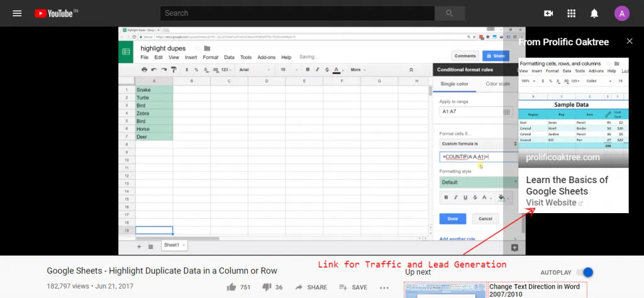Screen dimensions: 644x298
Task: Click the decrease decimal places icon
Action: point(206,70)
